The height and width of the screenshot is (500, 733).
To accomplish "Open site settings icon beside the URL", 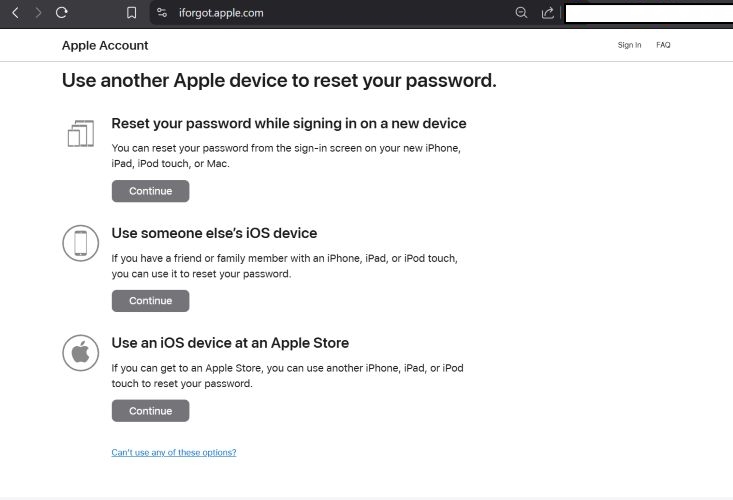I will tap(162, 13).
